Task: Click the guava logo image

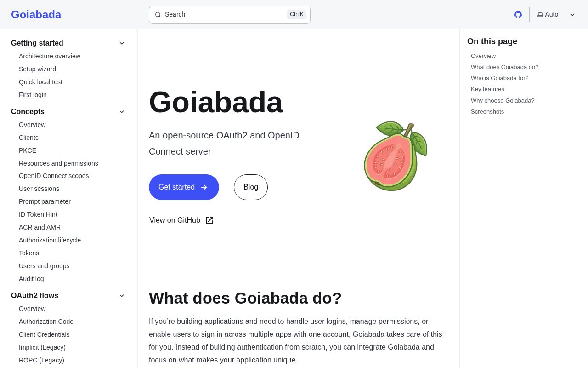Action: [395, 156]
